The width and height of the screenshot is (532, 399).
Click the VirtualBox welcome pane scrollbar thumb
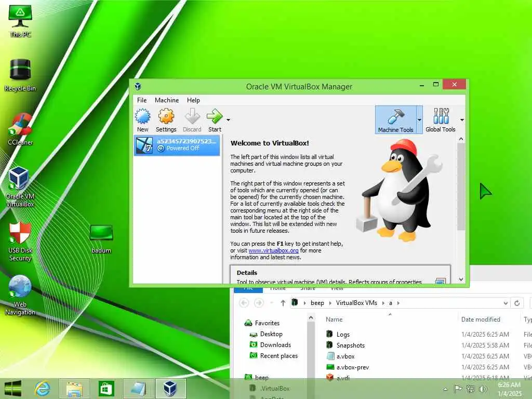[x=461, y=187]
